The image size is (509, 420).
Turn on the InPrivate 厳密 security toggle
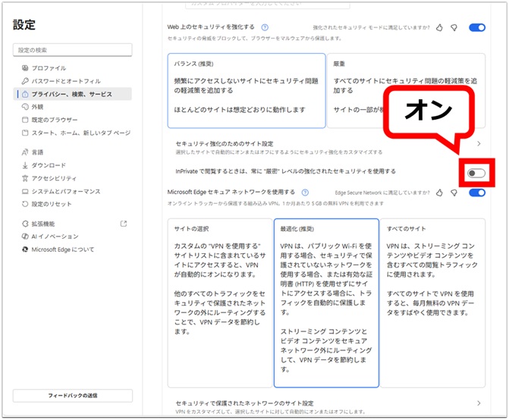pyautogui.click(x=476, y=174)
